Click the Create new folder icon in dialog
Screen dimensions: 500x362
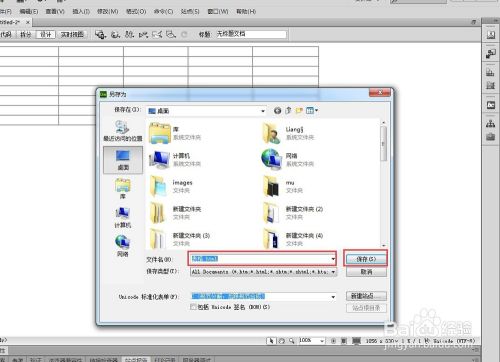click(x=299, y=111)
